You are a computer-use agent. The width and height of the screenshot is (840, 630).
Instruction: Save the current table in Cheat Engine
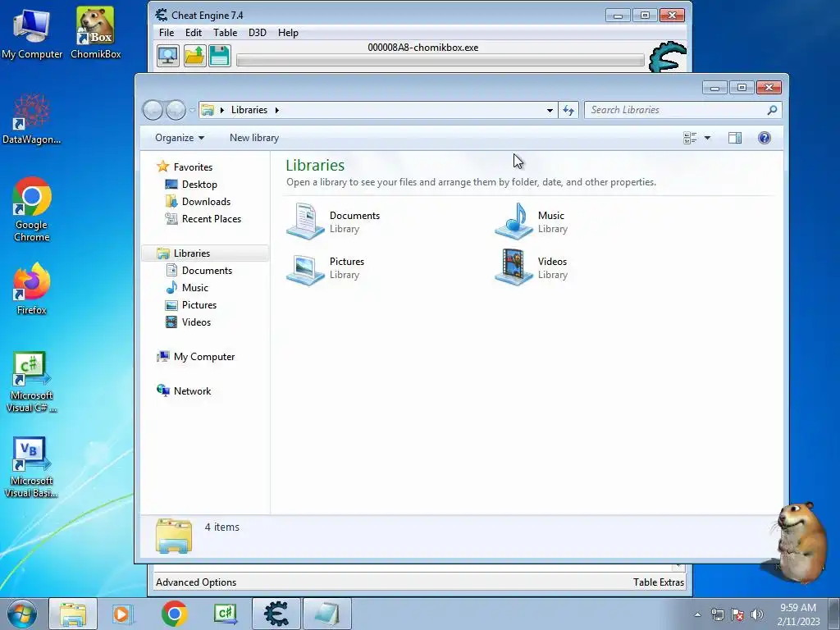pos(220,56)
